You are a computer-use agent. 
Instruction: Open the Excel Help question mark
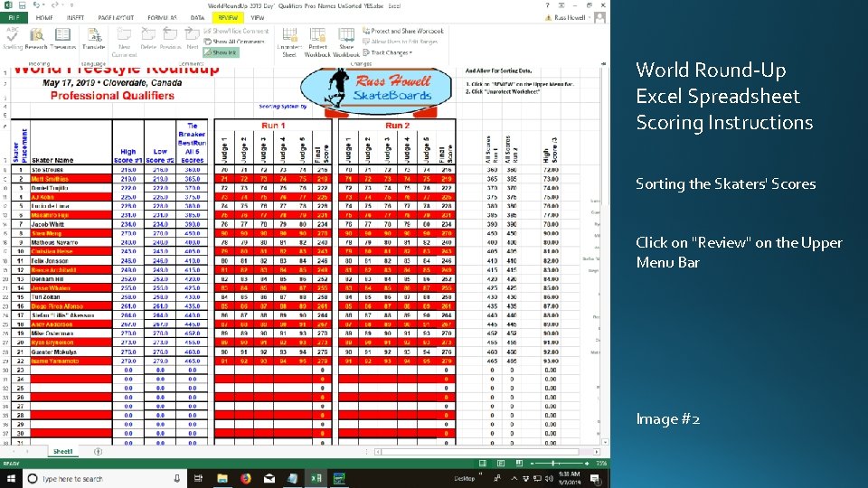tap(547, 5)
